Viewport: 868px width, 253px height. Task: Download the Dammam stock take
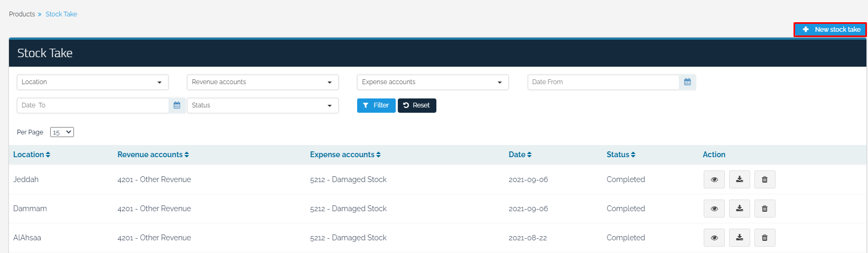point(739,209)
